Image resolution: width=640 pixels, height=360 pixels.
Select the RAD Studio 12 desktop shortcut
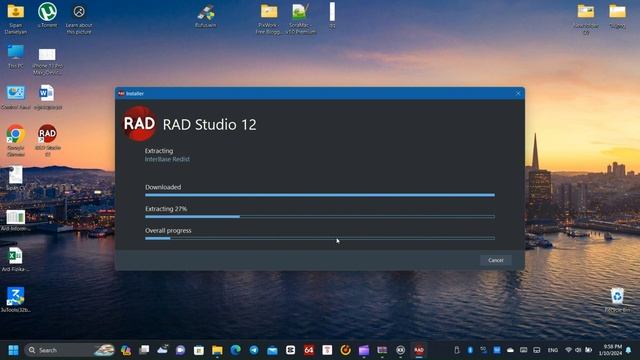click(x=47, y=140)
